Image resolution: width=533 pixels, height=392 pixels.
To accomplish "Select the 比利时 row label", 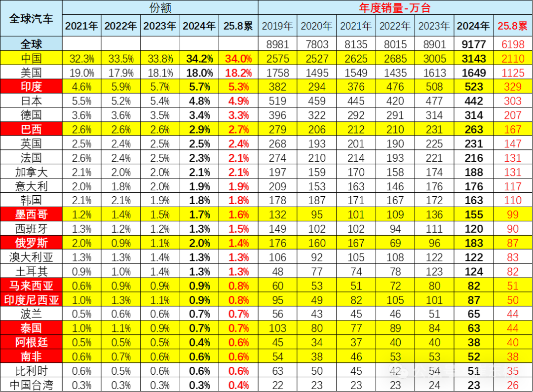I will click(x=31, y=371).
